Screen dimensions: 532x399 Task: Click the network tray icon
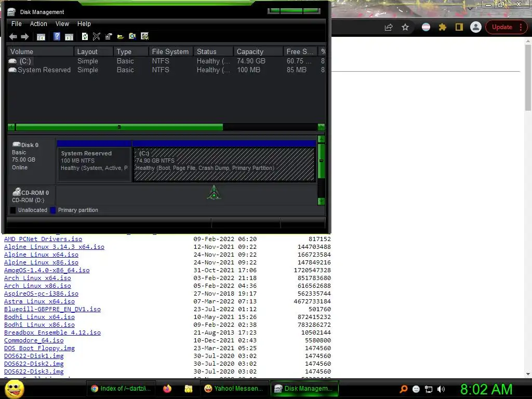tap(429, 390)
